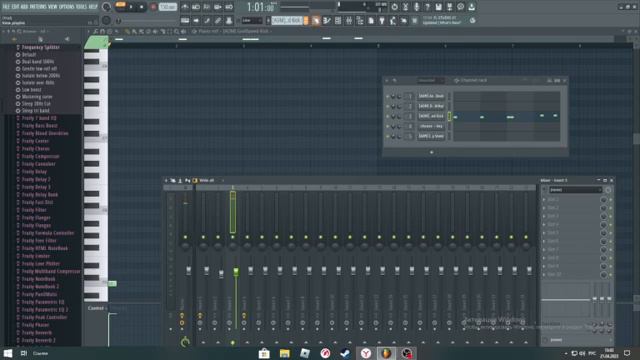Open the ADD menu
The height and width of the screenshot is (360, 640).
[x=25, y=7]
